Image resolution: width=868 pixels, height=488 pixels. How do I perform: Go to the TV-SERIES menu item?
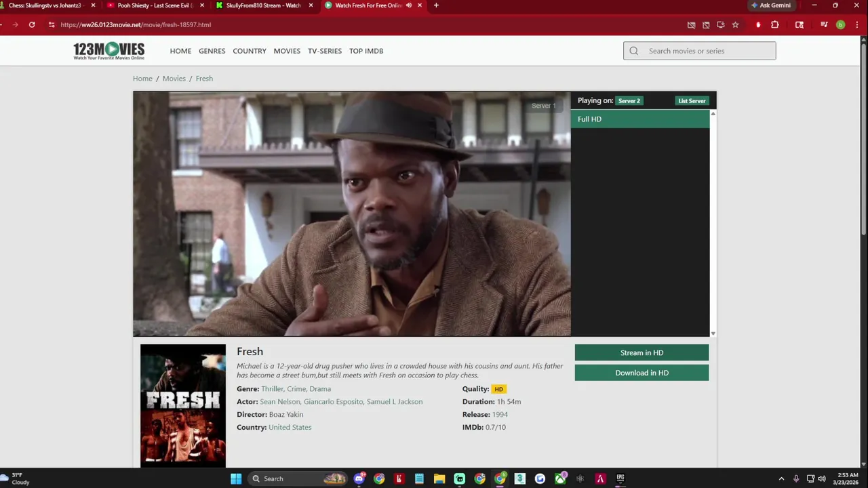pos(325,51)
